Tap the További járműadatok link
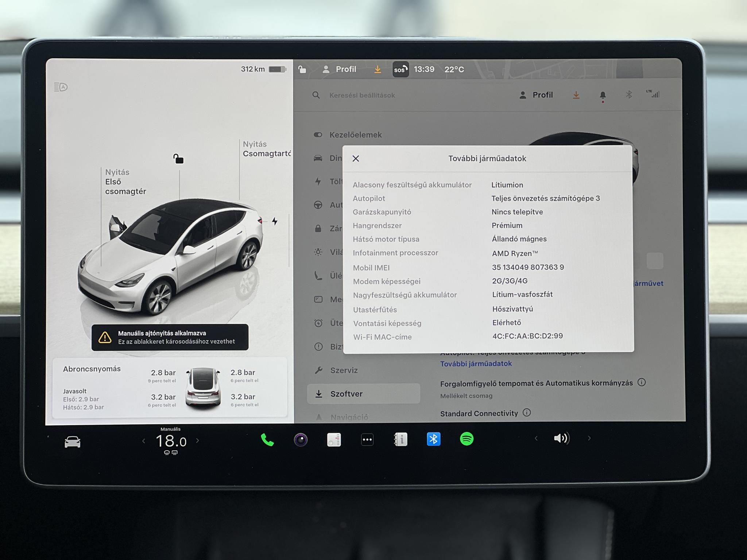The image size is (747, 560). (x=476, y=363)
